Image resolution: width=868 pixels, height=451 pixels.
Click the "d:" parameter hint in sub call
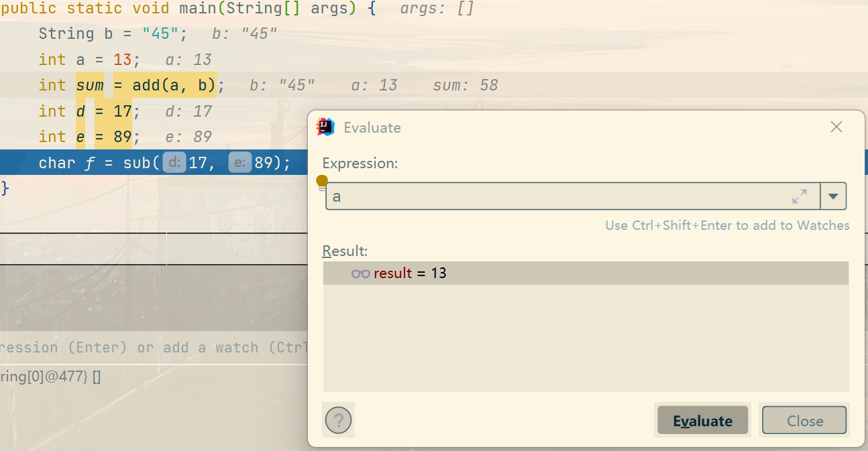click(174, 163)
